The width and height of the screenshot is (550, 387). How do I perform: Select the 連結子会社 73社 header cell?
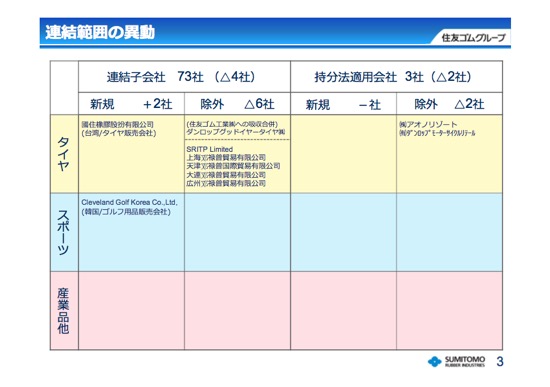pyautogui.click(x=185, y=77)
